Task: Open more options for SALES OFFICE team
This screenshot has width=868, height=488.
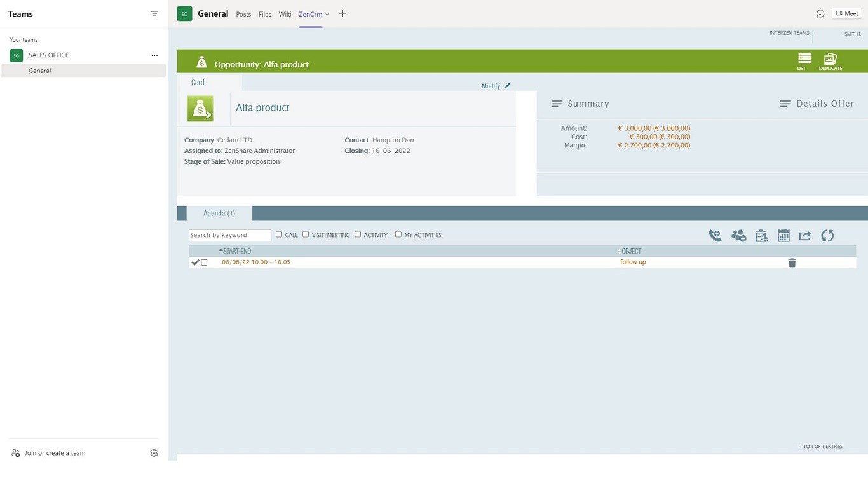Action: (x=154, y=55)
